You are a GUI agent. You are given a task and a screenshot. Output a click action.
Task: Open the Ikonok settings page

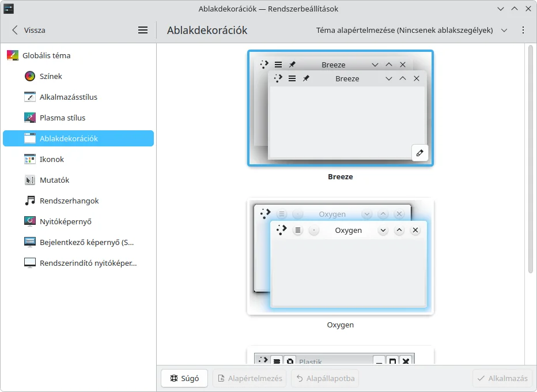pos(78,159)
